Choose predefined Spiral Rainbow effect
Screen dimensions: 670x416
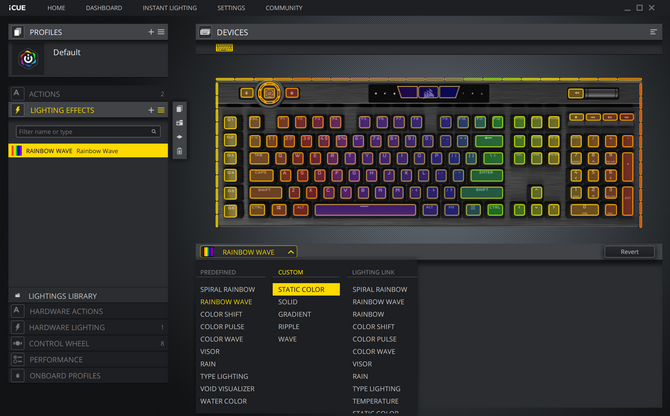(x=227, y=290)
